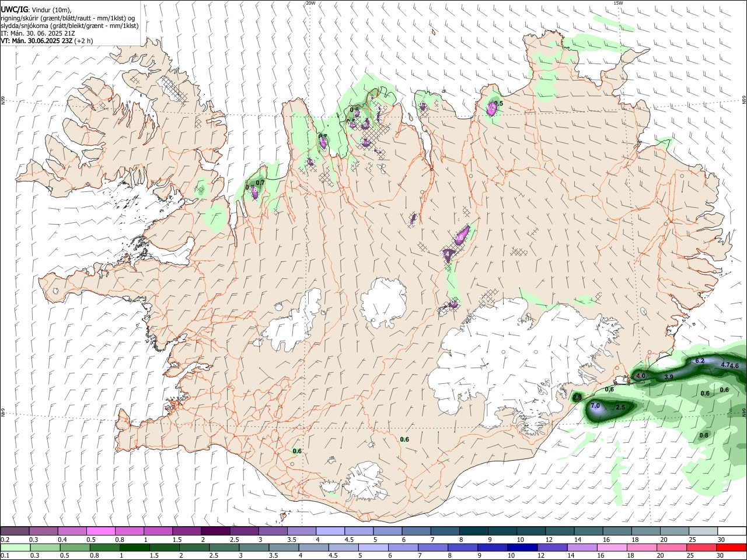Click the 'slydda/snjókoma (grátt/bleikt/grænt' description line
The image size is (747, 560).
[69, 26]
